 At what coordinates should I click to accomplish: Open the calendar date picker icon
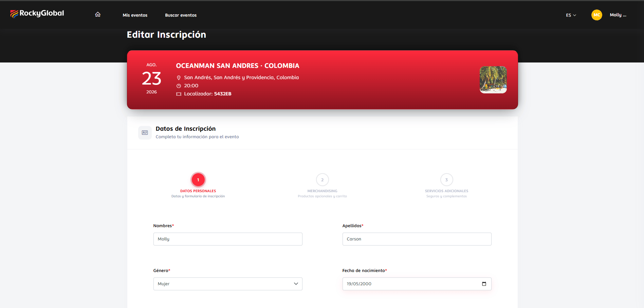[484, 284]
